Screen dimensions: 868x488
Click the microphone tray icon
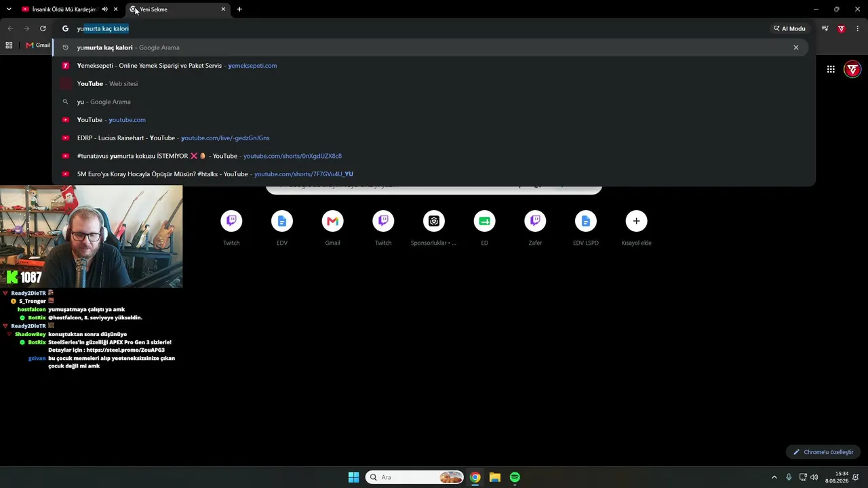[x=789, y=477]
